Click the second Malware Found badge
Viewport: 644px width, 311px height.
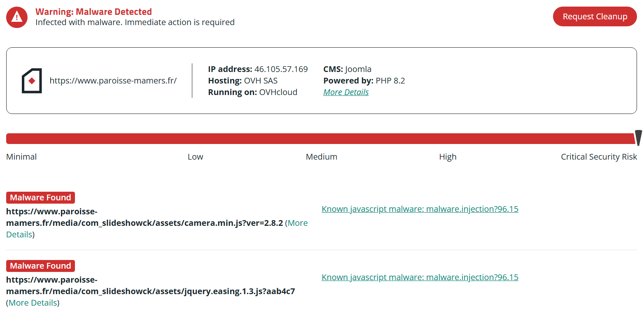[x=40, y=266]
